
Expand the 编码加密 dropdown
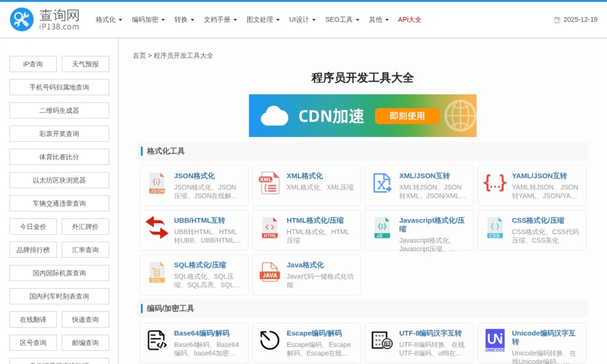[x=146, y=19]
